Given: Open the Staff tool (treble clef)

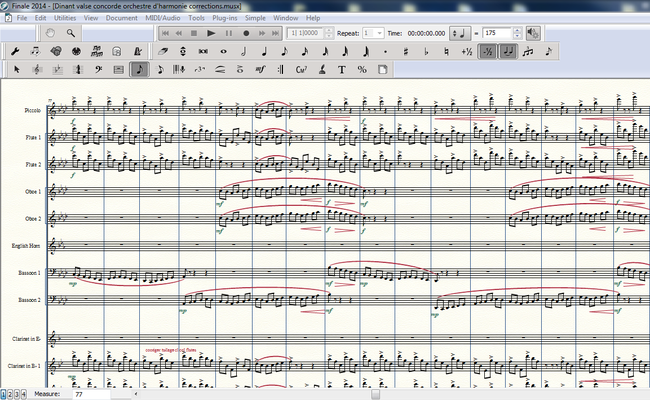Looking at the screenshot, I should tap(37, 69).
